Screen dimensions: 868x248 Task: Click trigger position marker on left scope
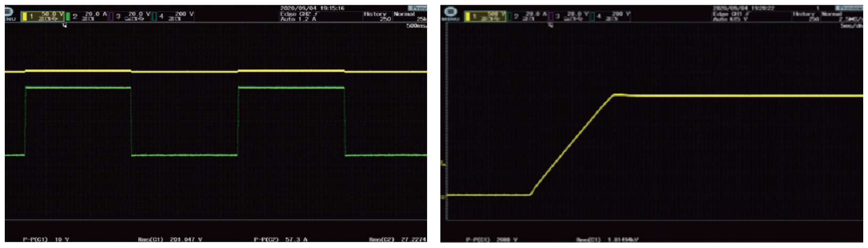64,26
